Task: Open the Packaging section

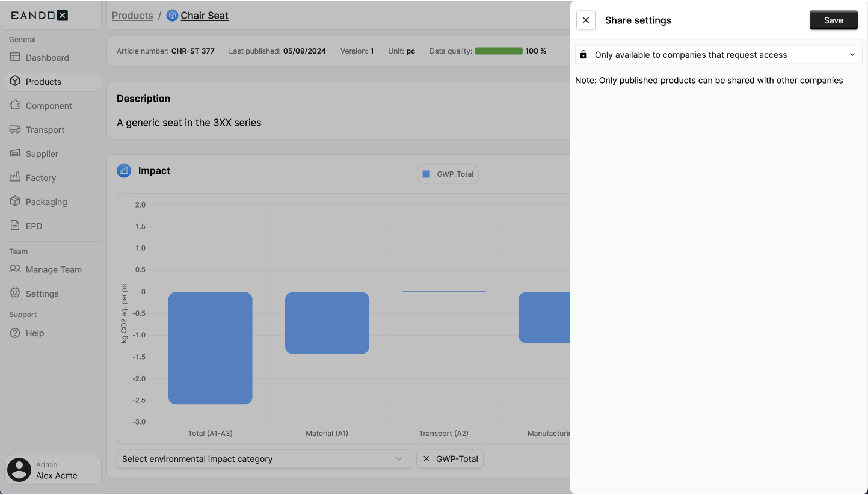Action: [45, 201]
